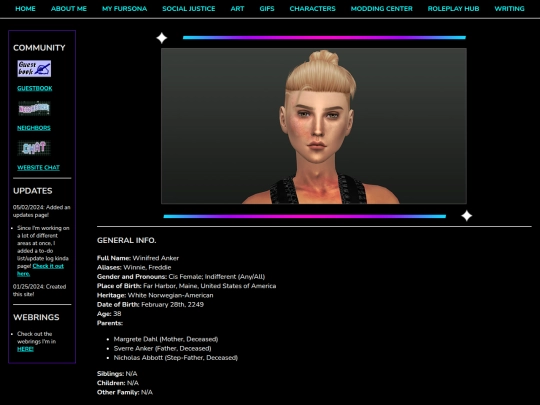Open the HOME navigation link
Image resolution: width=540 pixels, height=405 pixels.
[x=25, y=9]
